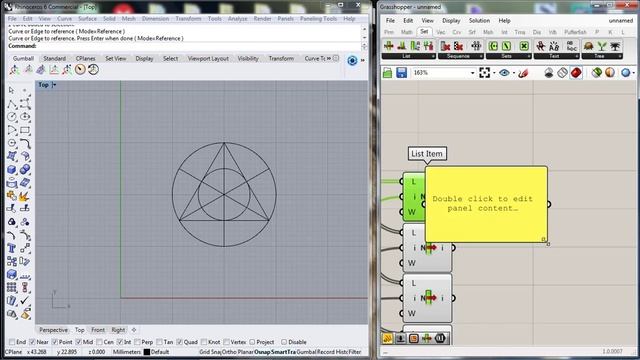The width and height of the screenshot is (640, 360).
Task: Select the Polyline tool in Rhino sidebar
Action: coord(11,104)
